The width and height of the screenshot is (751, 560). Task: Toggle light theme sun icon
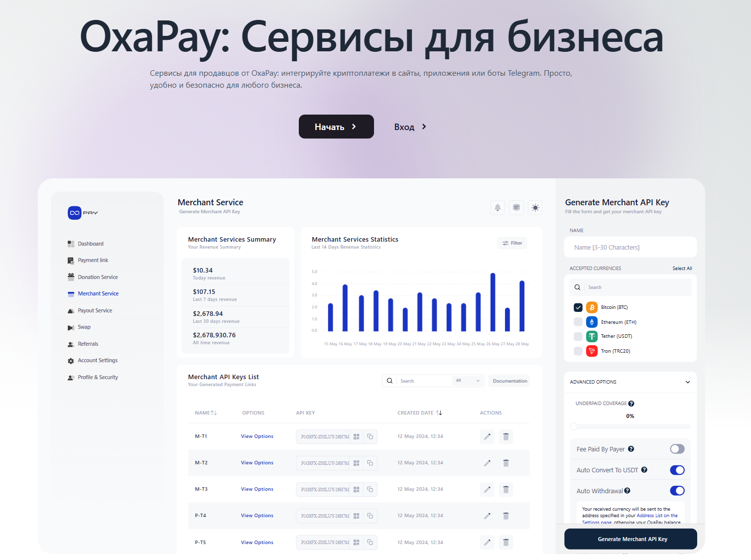(535, 208)
